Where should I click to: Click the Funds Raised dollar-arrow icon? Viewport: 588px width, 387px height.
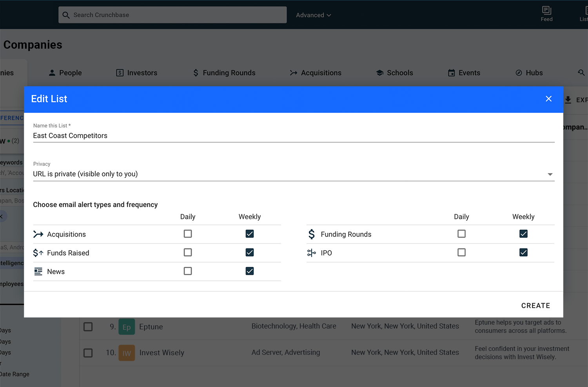pyautogui.click(x=38, y=253)
